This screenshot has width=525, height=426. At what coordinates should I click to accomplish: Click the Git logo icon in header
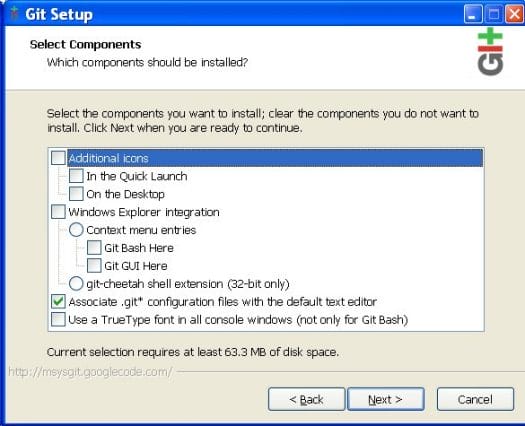tap(490, 52)
